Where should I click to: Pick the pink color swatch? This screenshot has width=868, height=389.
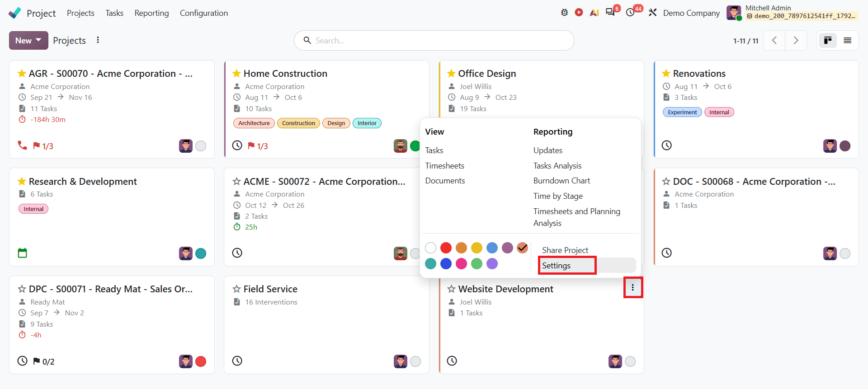point(461,263)
